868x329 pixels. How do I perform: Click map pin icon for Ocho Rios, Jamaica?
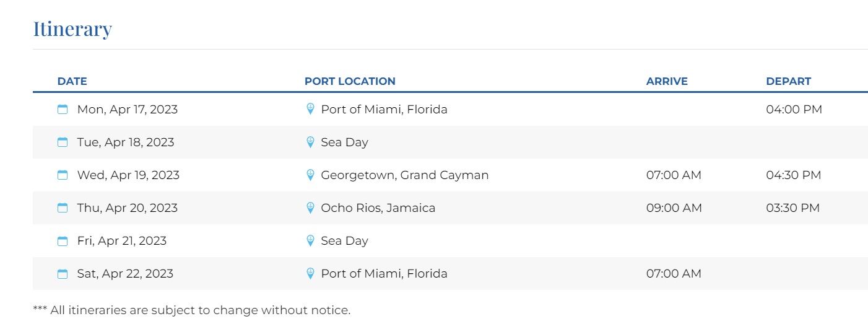[311, 208]
